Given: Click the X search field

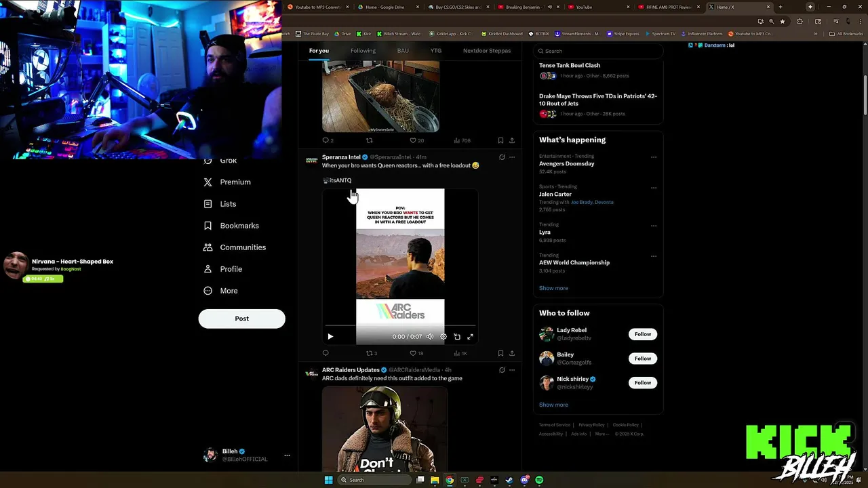Looking at the screenshot, I should pyautogui.click(x=597, y=51).
